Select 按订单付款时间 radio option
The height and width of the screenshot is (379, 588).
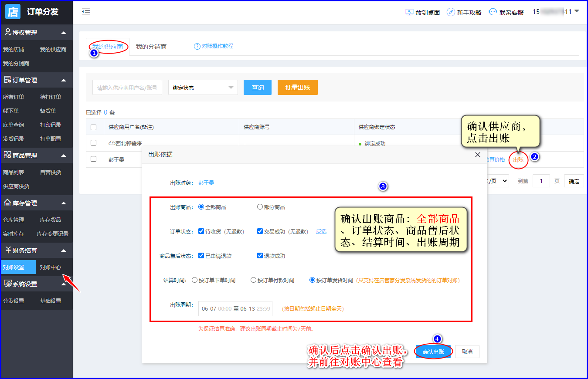pos(253,280)
